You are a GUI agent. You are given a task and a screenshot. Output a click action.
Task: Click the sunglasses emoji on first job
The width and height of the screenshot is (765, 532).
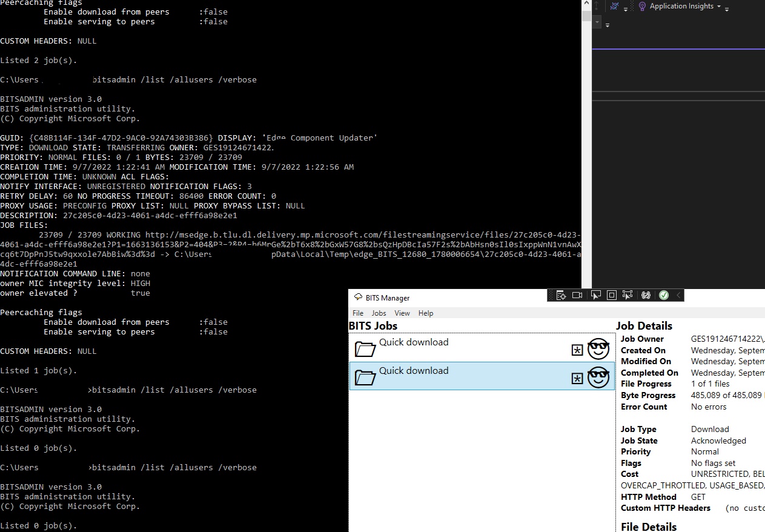(x=598, y=349)
